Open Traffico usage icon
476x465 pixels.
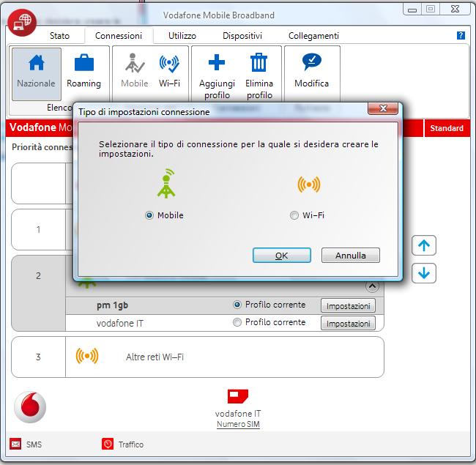point(108,444)
